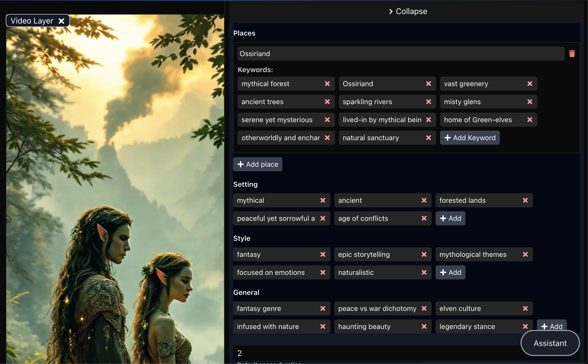The height and width of the screenshot is (364, 588).
Task: Open the Assistant
Action: (x=550, y=343)
